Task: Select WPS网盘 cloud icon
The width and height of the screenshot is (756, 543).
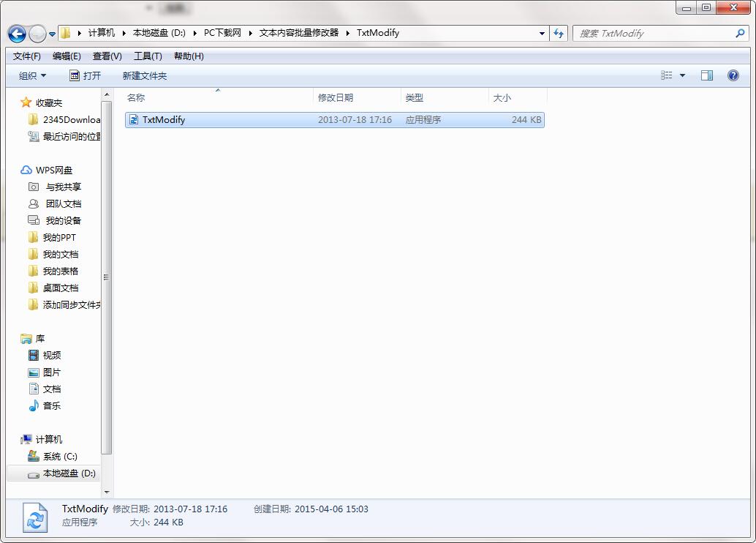Action: click(26, 170)
